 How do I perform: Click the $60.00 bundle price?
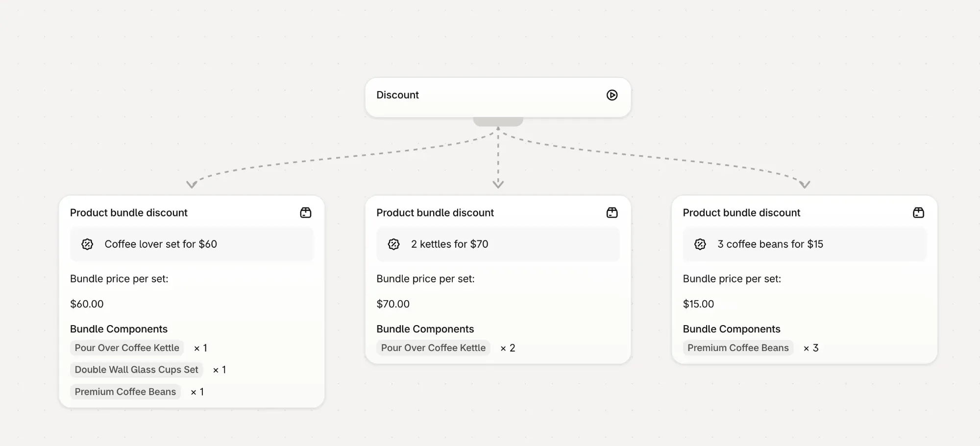pyautogui.click(x=87, y=304)
